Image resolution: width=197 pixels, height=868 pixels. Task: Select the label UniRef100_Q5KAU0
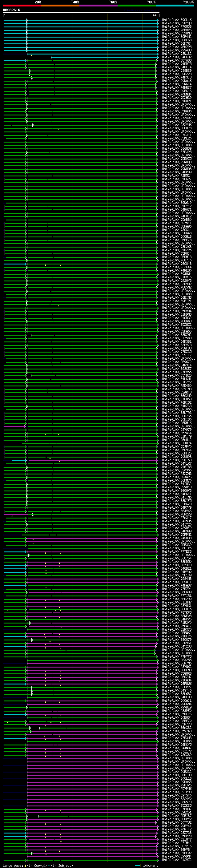point(177,111)
